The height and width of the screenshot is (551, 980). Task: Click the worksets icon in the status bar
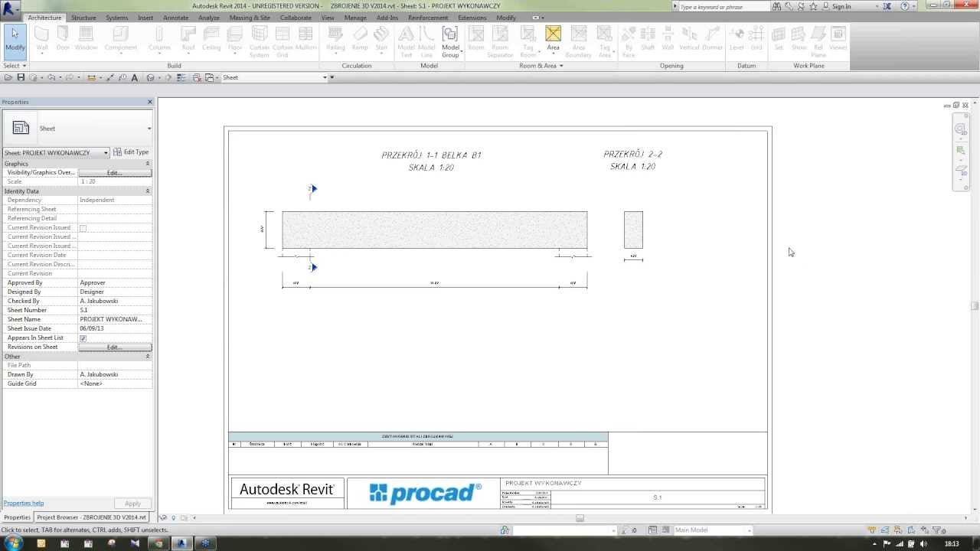(505, 530)
